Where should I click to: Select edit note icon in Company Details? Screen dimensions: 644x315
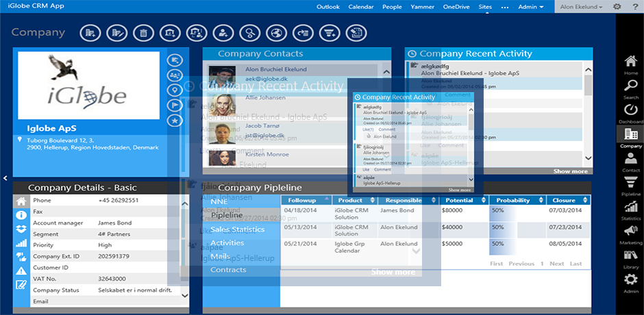(21, 285)
